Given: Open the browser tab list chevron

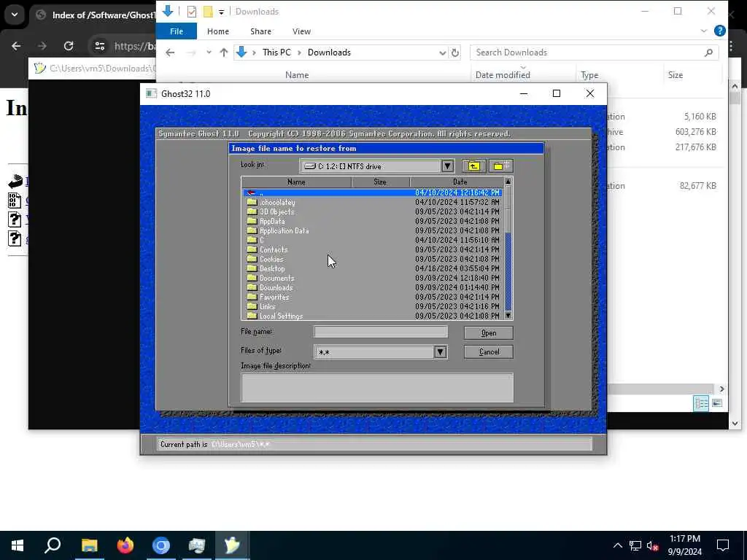Looking at the screenshot, I should click(15, 15).
